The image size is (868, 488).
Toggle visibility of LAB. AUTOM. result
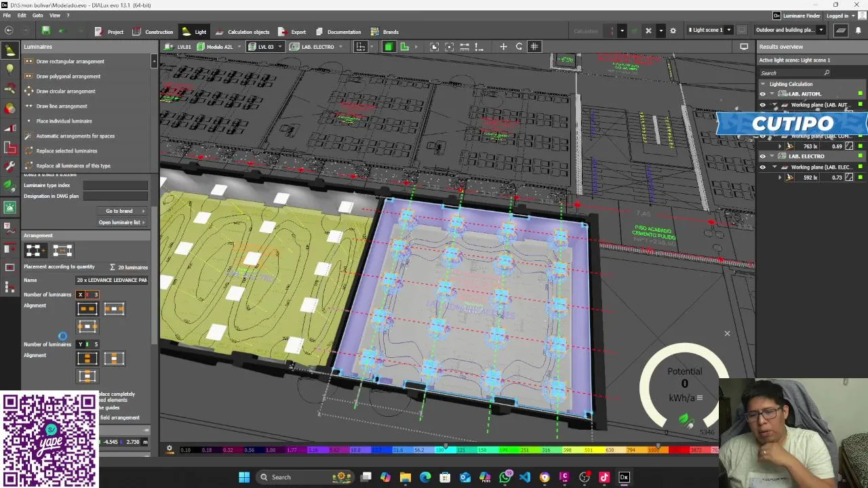pyautogui.click(x=762, y=94)
